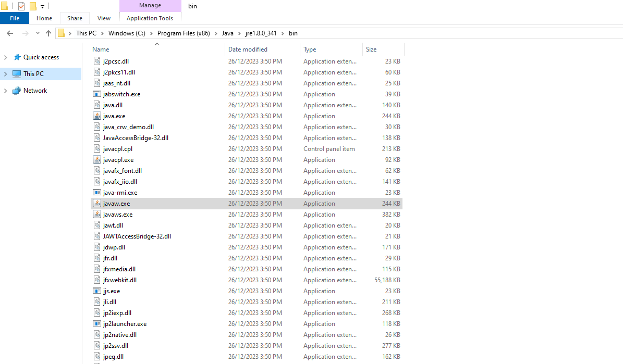Click the Network icon in navigation pane

pos(17,91)
